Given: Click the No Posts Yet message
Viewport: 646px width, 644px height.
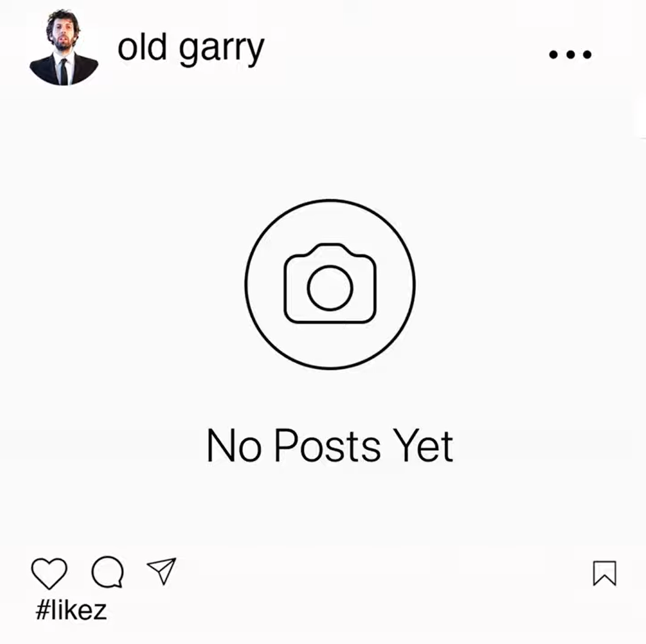Looking at the screenshot, I should pos(330,445).
